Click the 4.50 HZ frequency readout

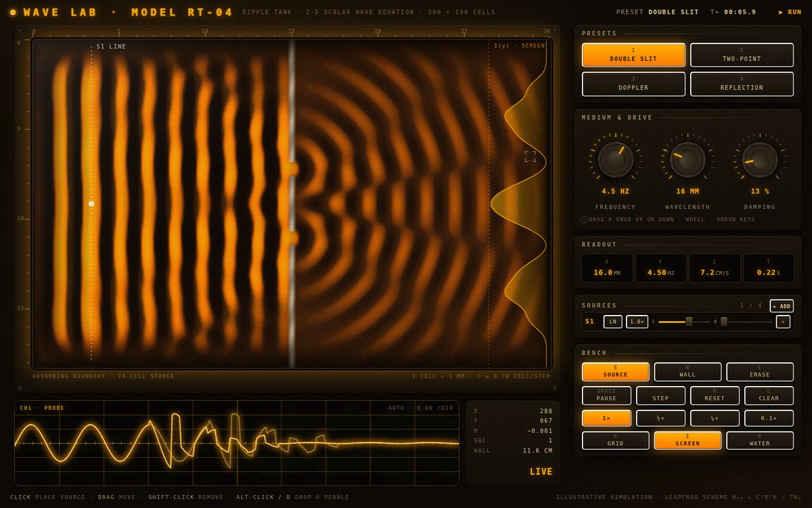coord(660,268)
